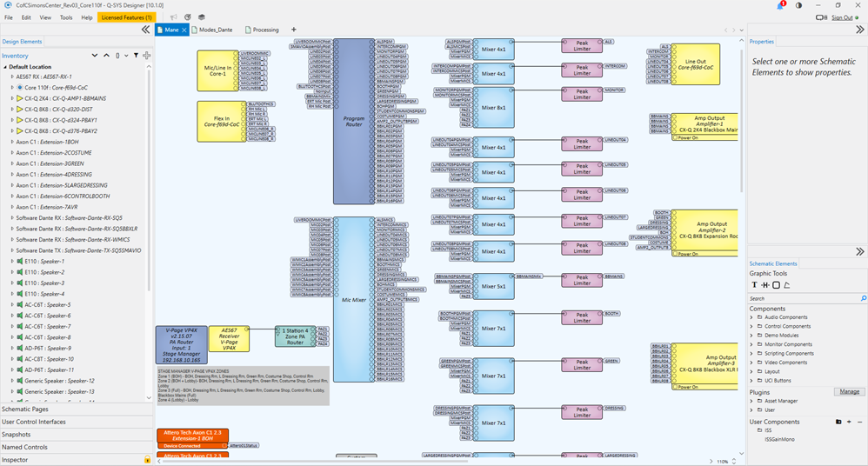The image size is (868, 466).
Task: Select the Header graphic tool
Action: (x=765, y=285)
